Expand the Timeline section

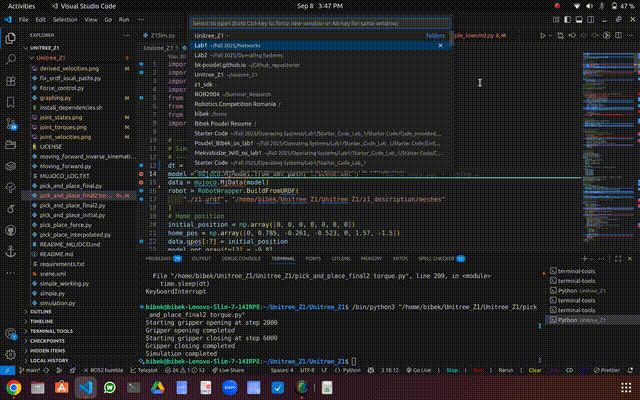point(43,321)
